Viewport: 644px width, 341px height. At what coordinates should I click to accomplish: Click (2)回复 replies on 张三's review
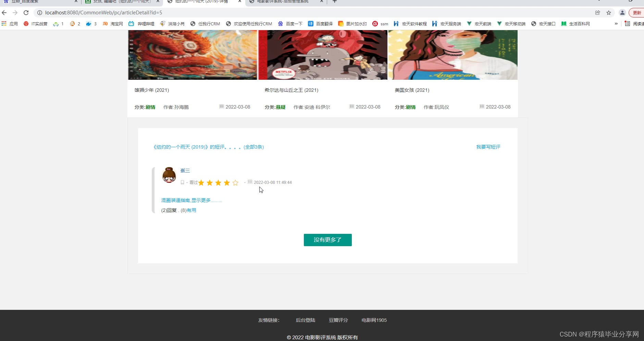[169, 210]
